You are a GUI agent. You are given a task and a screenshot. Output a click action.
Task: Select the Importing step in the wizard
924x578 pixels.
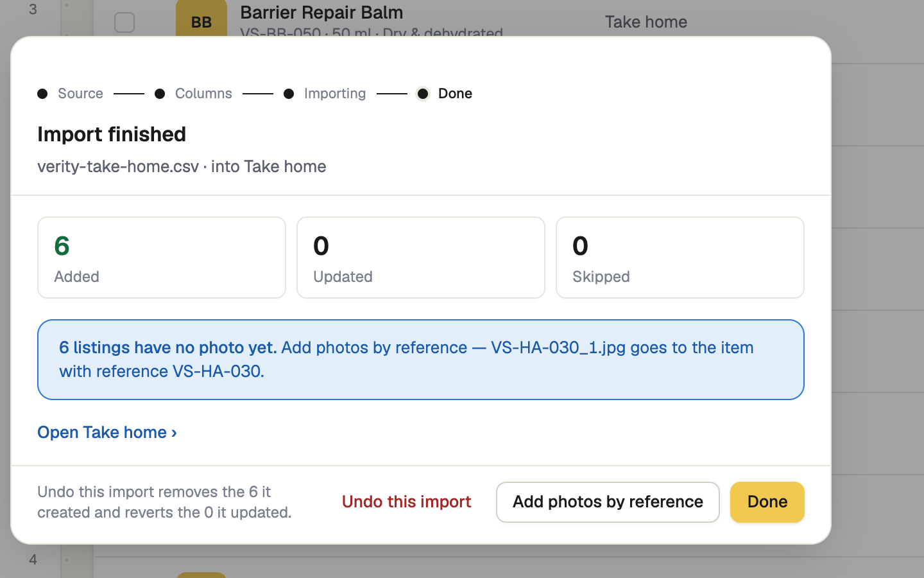pyautogui.click(x=325, y=93)
